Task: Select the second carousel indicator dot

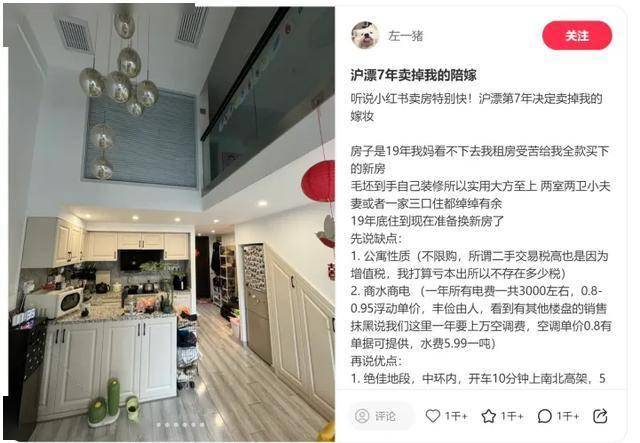Action: pyautogui.click(x=167, y=425)
